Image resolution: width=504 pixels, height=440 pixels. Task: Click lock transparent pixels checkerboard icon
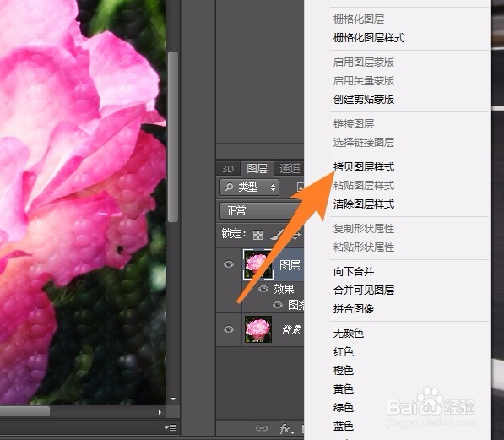[257, 235]
